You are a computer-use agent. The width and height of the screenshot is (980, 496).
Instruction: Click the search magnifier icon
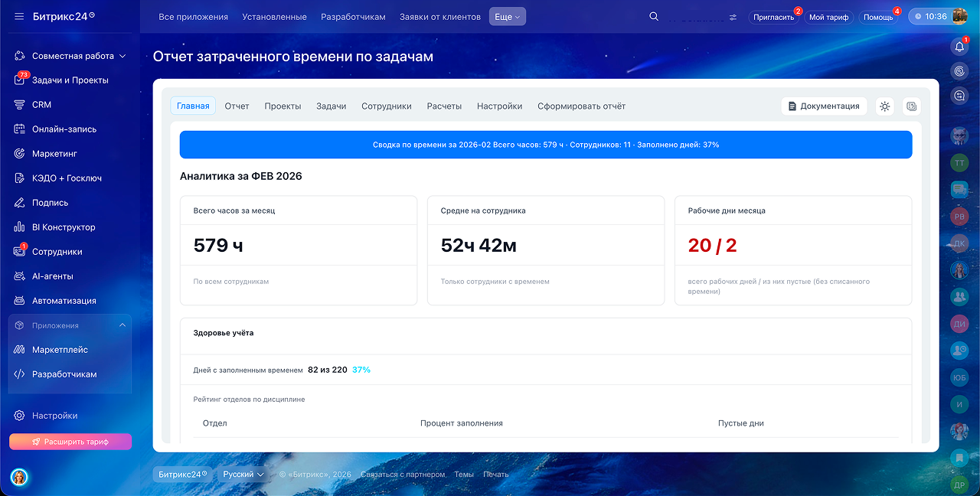[653, 17]
